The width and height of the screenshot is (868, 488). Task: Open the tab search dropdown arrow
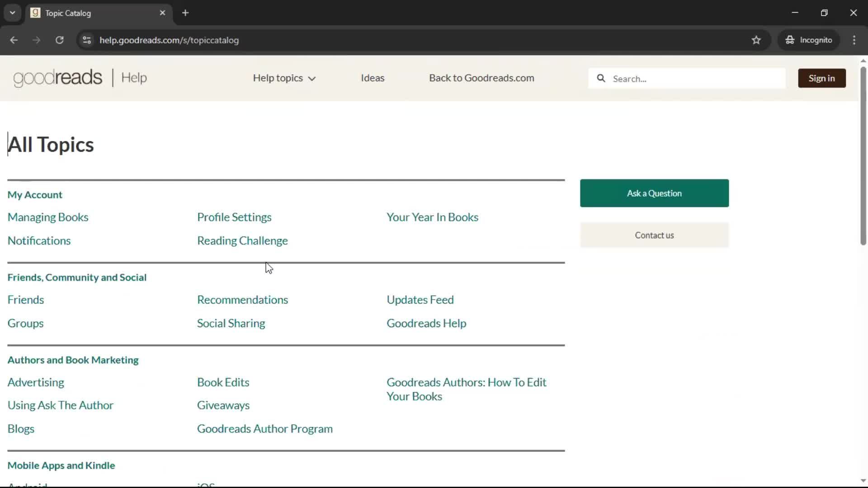(x=13, y=13)
